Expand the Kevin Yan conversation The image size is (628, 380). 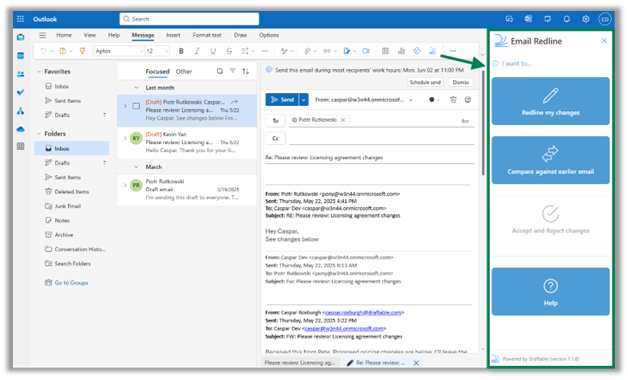[x=125, y=139]
